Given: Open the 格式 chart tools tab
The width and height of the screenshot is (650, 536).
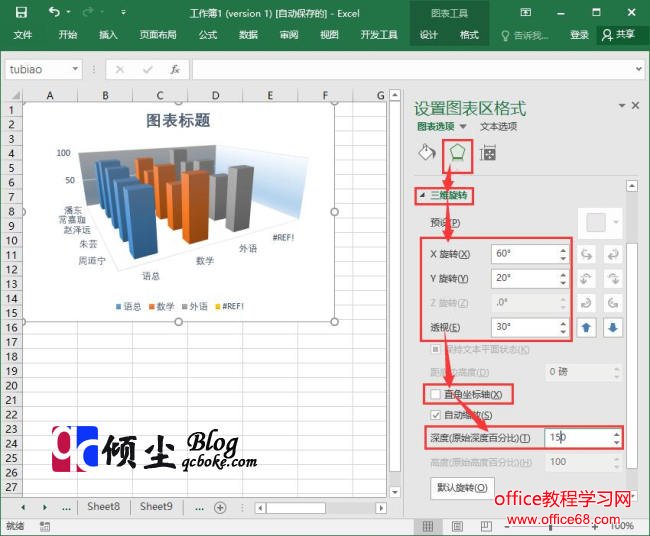Looking at the screenshot, I should click(x=469, y=35).
